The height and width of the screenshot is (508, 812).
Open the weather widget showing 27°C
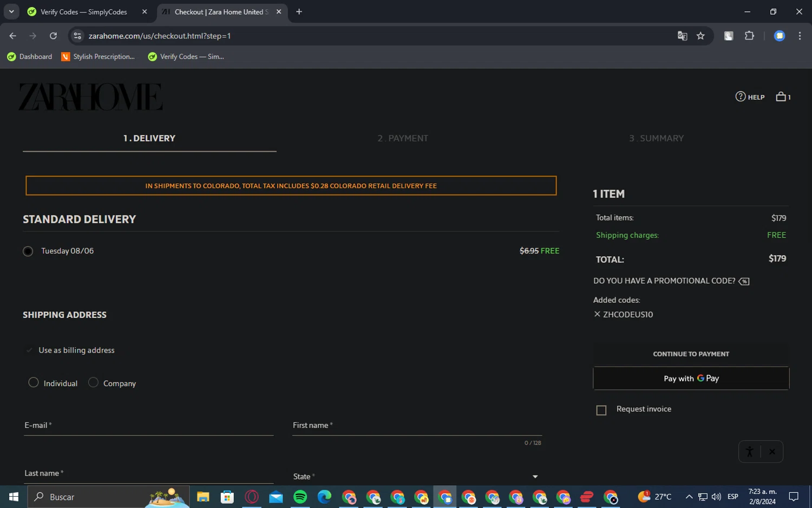pyautogui.click(x=654, y=497)
